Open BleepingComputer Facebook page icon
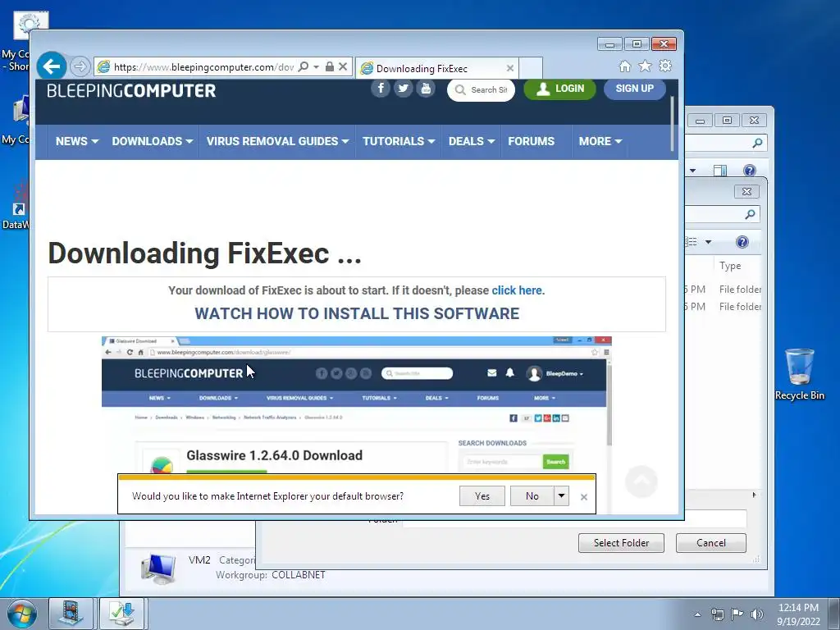The width and height of the screenshot is (840, 630). 381,89
